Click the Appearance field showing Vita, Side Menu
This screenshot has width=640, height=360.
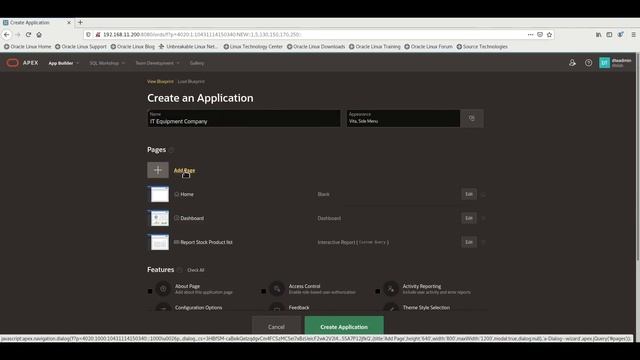(403, 118)
